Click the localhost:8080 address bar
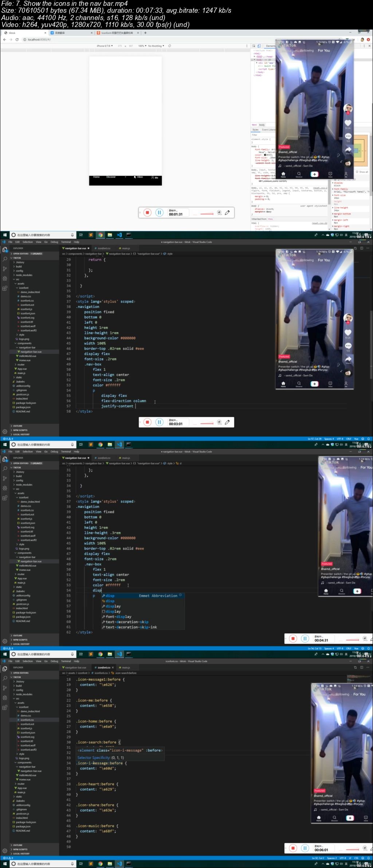Viewport: 373px width, 868px height. 182,39
